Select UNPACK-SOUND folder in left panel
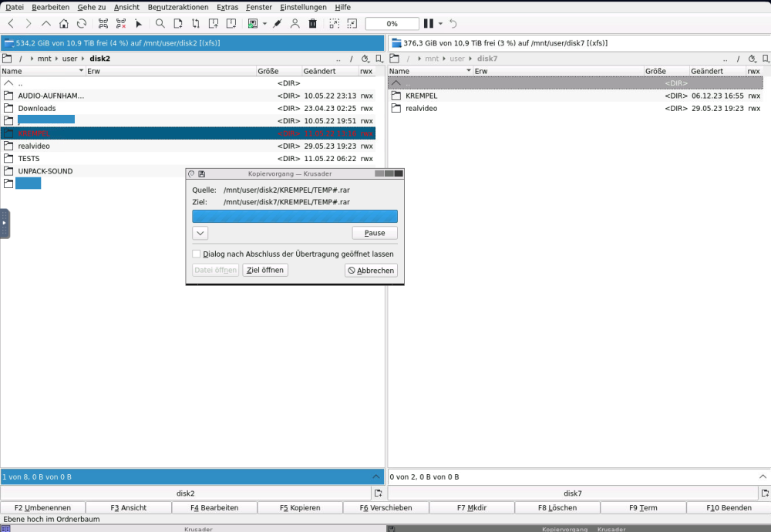Image resolution: width=771 pixels, height=532 pixels. click(x=188, y=171)
